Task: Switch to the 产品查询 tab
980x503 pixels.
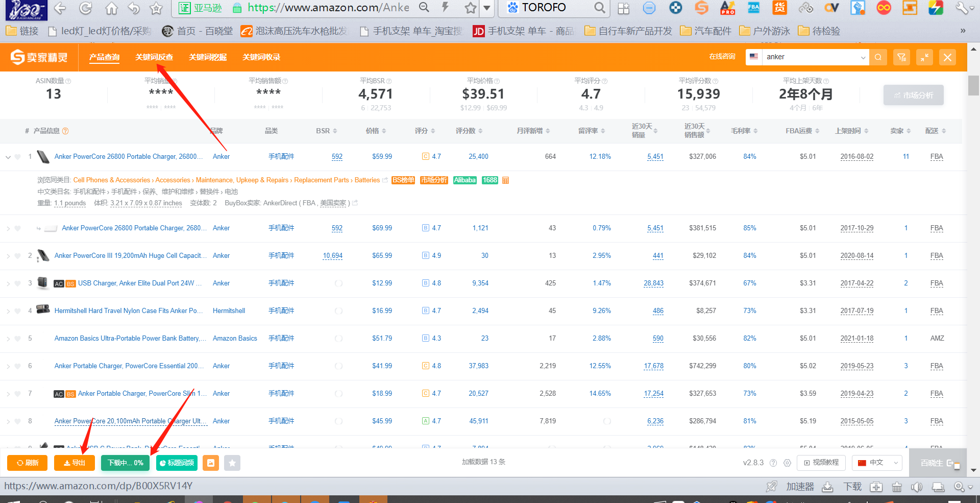Action: coord(104,57)
